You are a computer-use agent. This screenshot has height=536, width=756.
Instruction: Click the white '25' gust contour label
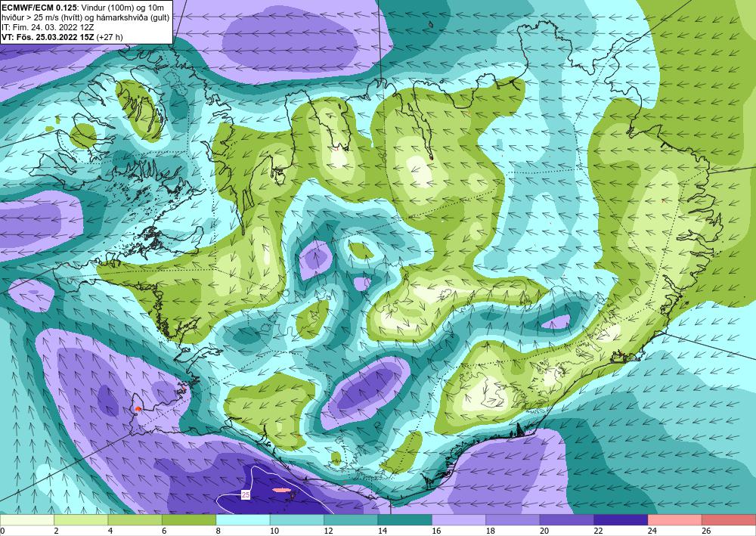tap(246, 494)
